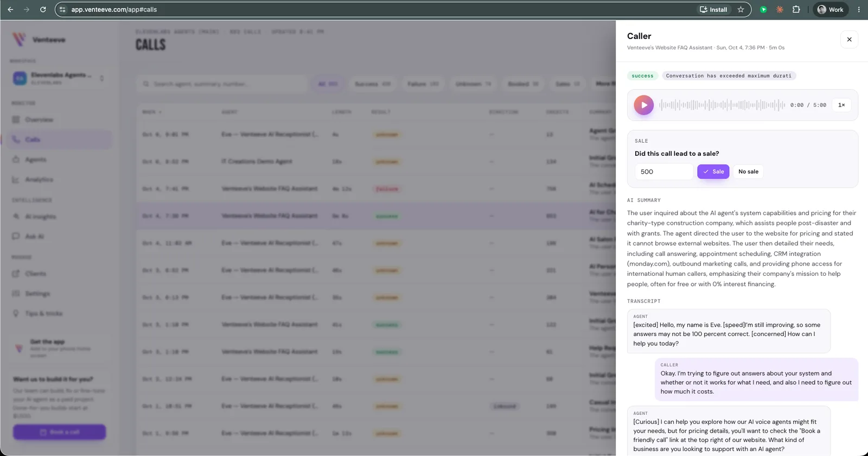Mark the call as No sale
This screenshot has height=456, width=868.
coord(748,172)
